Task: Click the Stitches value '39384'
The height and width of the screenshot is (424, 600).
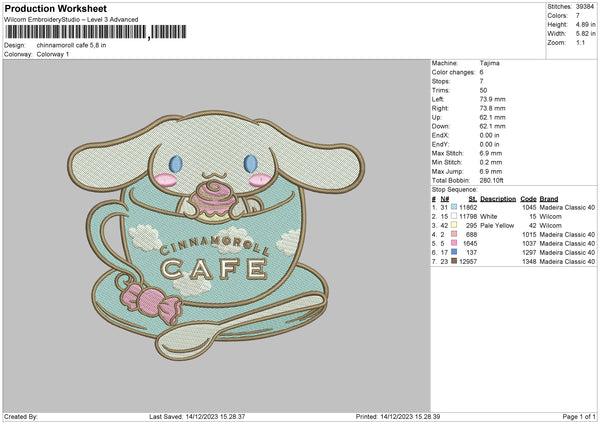Action: click(x=585, y=7)
